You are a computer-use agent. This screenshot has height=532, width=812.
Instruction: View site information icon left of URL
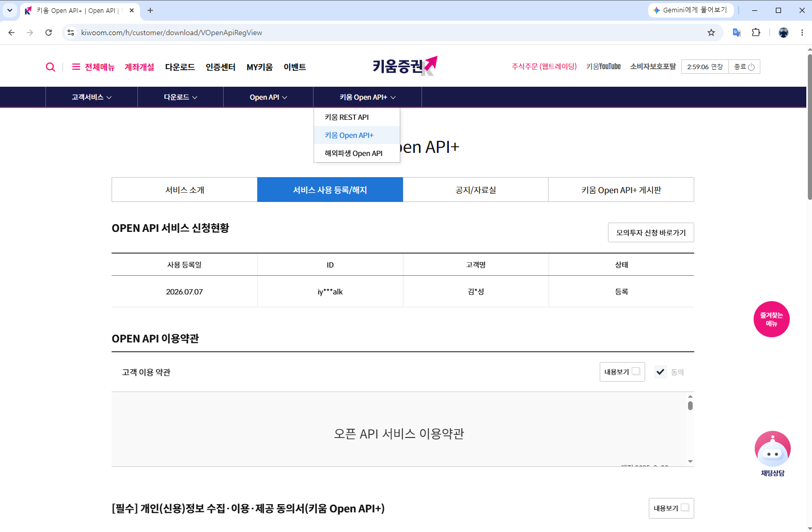(x=71, y=33)
